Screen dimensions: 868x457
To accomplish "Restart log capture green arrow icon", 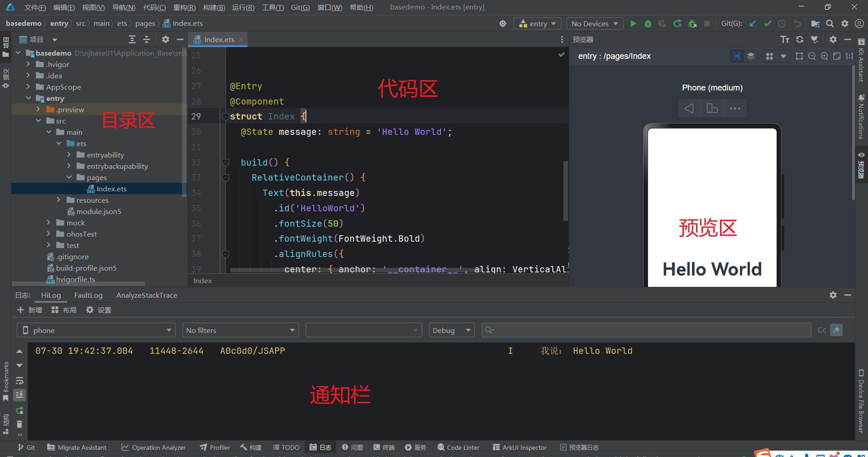I will click(19, 410).
